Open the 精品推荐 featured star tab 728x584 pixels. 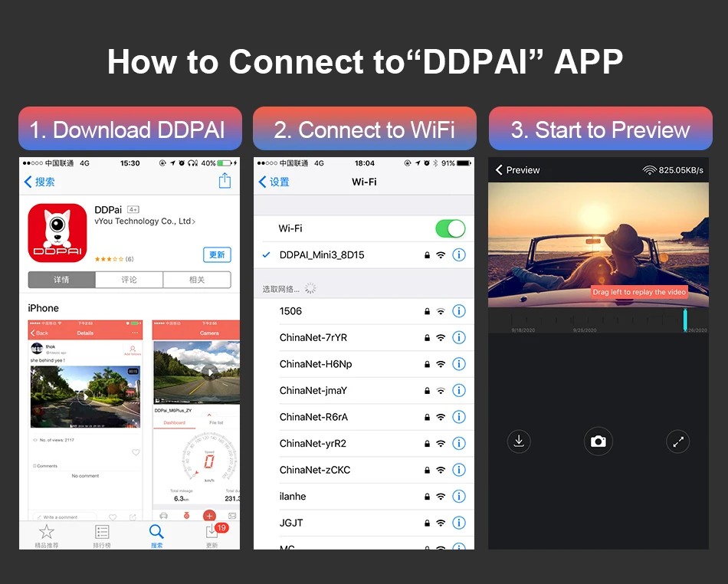click(x=47, y=536)
